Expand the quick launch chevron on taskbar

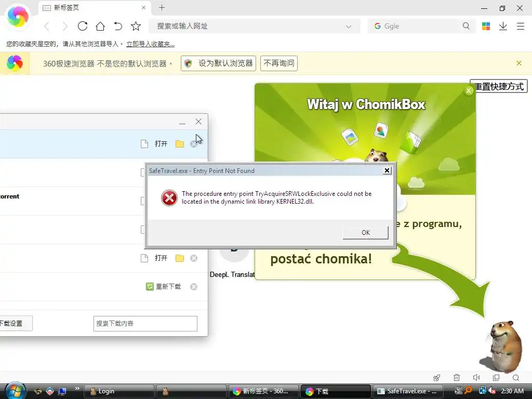point(77,388)
